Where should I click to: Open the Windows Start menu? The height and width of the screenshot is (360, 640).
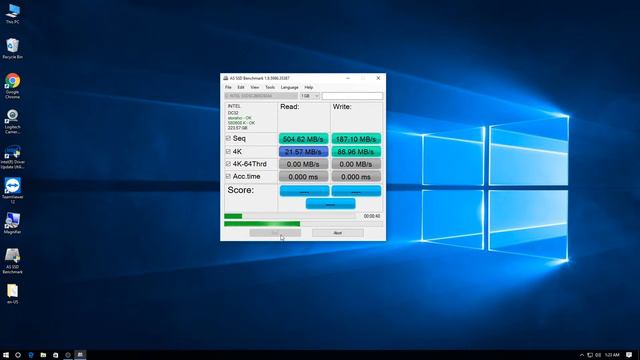[x=6, y=355]
